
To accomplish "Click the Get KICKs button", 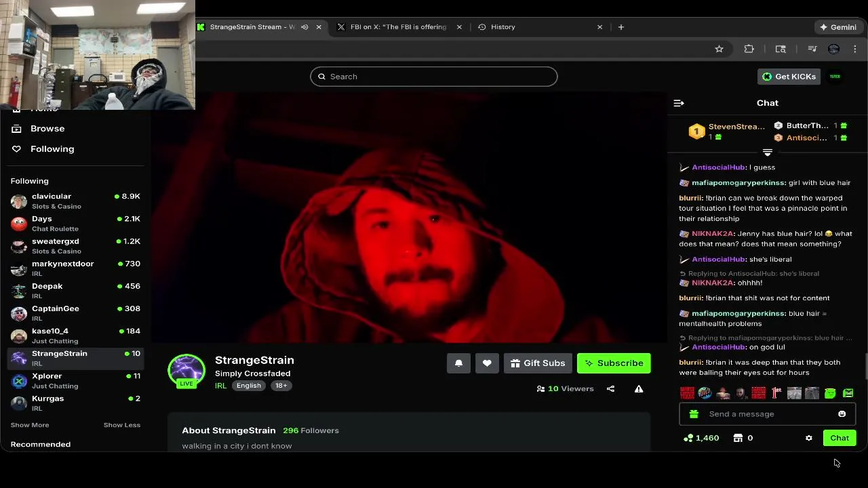I will (x=790, y=77).
